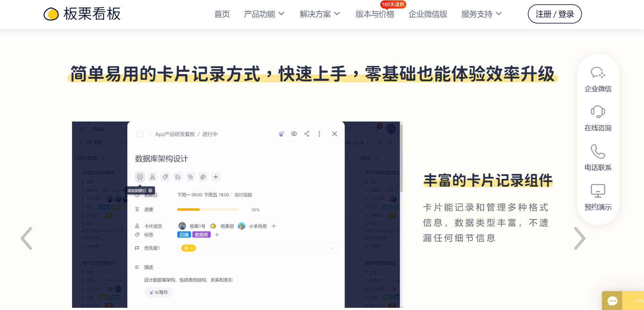Open 电话联系 phone contact
The image size is (644, 310).
point(598,158)
